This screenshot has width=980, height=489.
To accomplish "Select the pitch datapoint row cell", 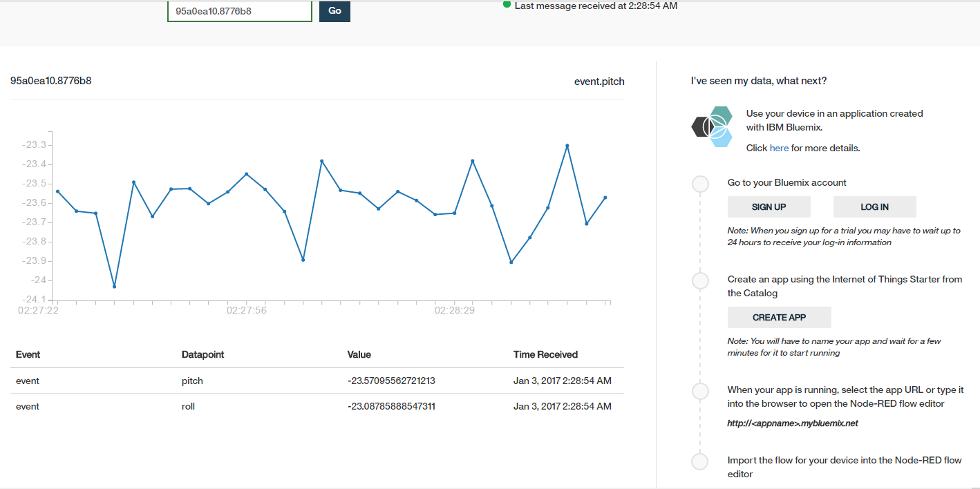I will tap(192, 381).
